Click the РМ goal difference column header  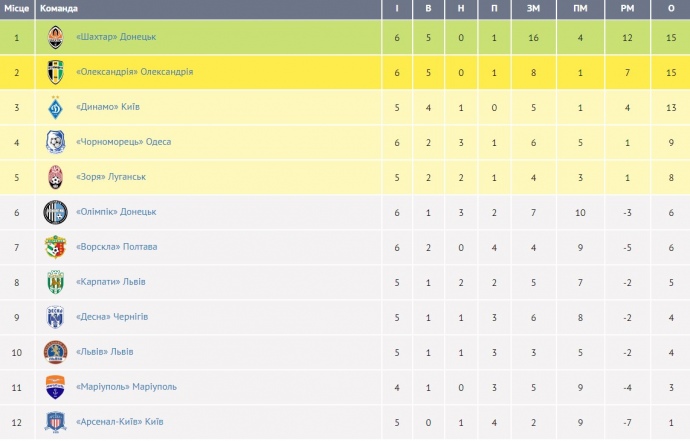point(626,9)
